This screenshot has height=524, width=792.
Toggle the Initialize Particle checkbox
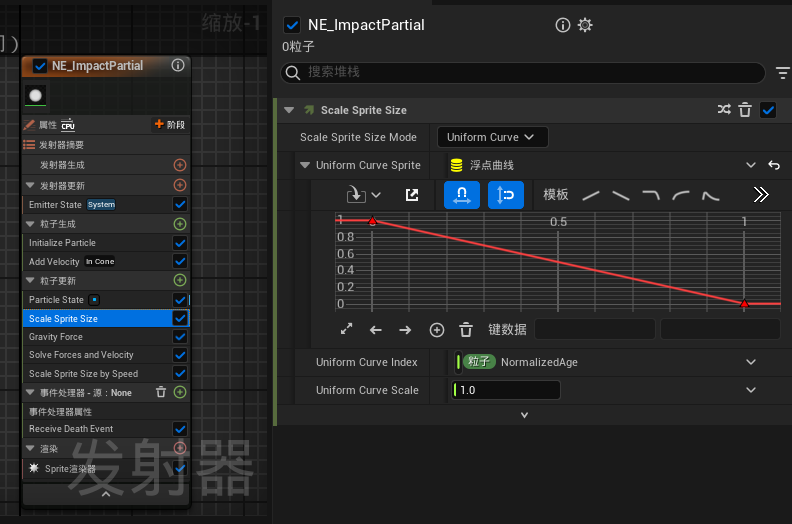180,243
